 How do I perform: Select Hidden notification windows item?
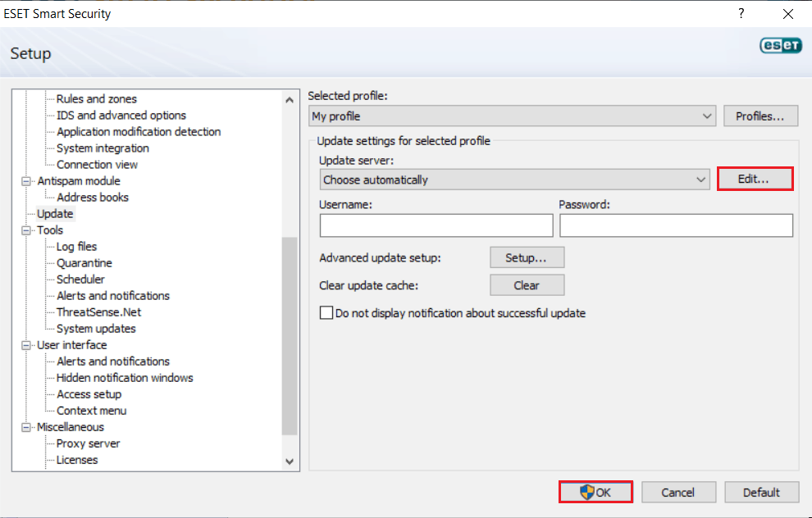(x=125, y=379)
